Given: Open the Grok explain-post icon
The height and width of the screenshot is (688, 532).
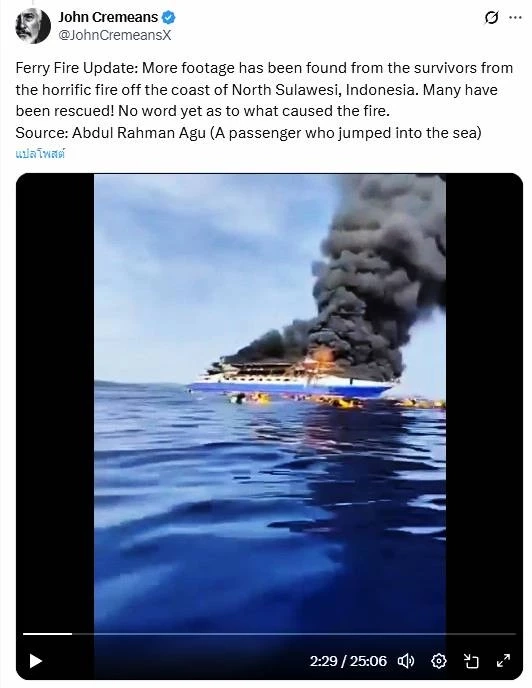Looking at the screenshot, I should click(491, 18).
